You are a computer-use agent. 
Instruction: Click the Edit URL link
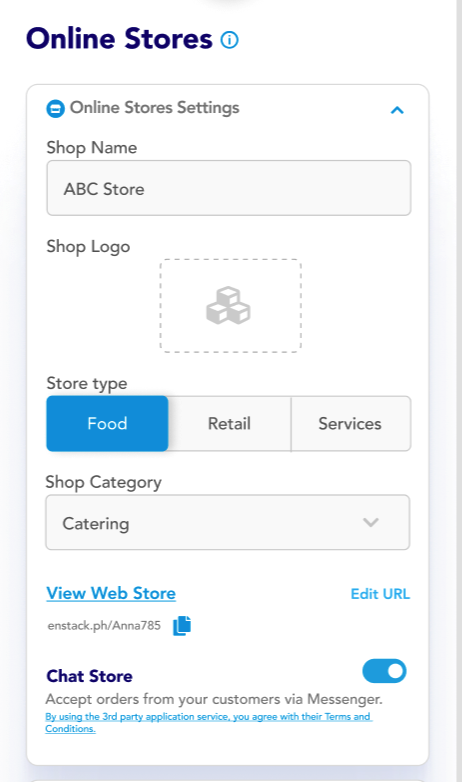pyautogui.click(x=380, y=593)
